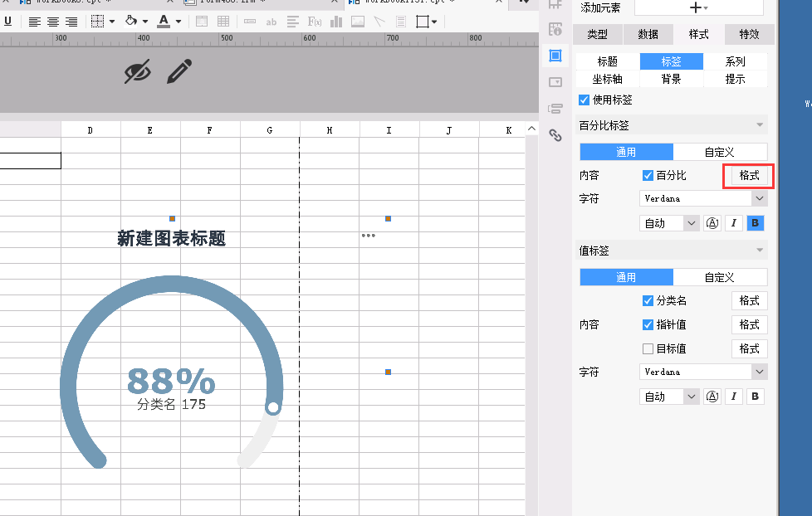This screenshot has width=812, height=516.
Task: Switch to the 样式 tab
Action: point(698,34)
